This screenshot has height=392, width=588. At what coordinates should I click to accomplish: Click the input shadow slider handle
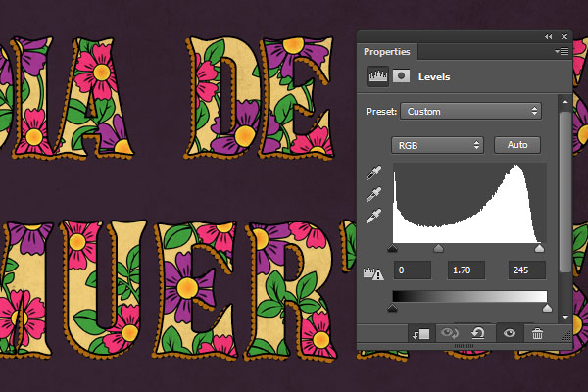coord(392,248)
